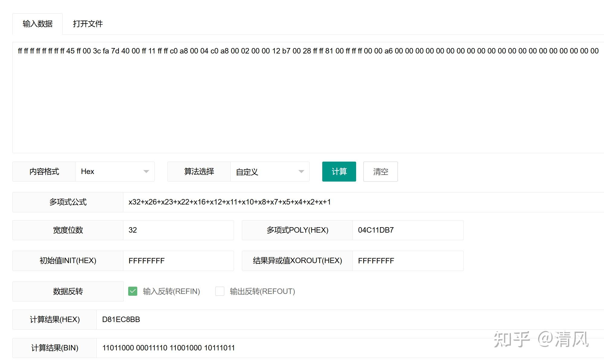
Task: Edit the 初始值INIT(HEX) field showing FFFFFFFF
Action: point(178,261)
